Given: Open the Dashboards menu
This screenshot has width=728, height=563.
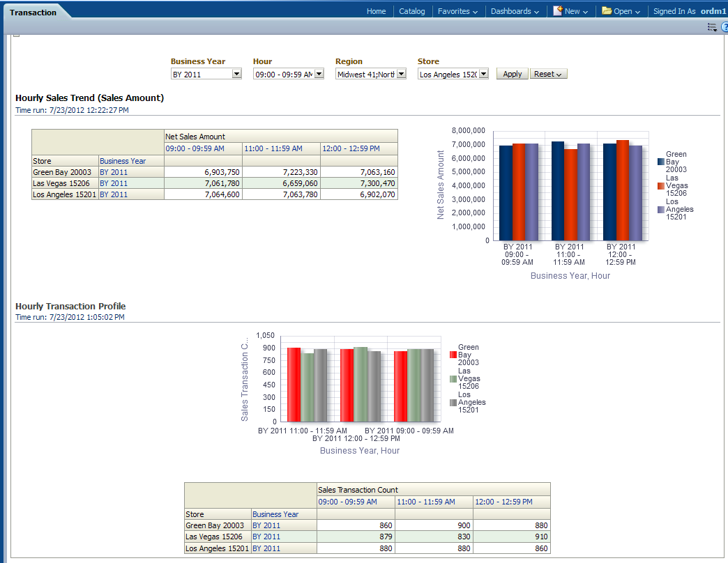Looking at the screenshot, I should [515, 11].
